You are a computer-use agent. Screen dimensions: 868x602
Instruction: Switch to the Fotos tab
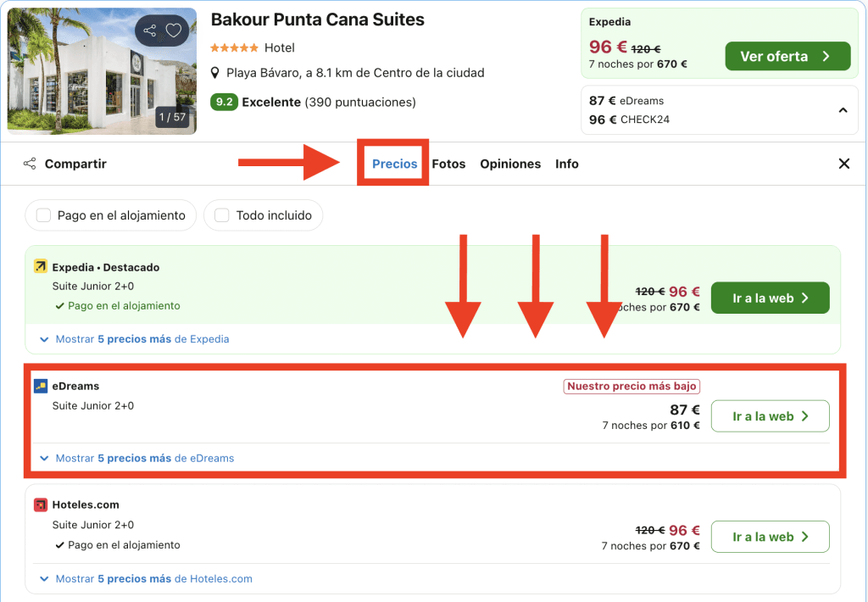(448, 164)
